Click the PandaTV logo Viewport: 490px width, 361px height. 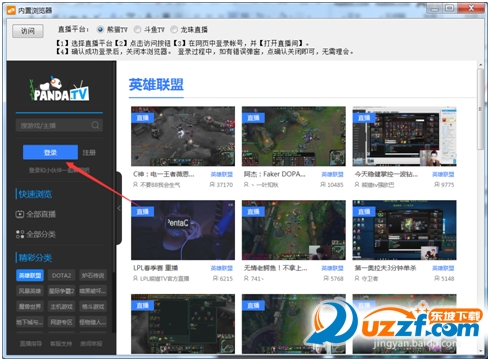pyautogui.click(x=59, y=89)
